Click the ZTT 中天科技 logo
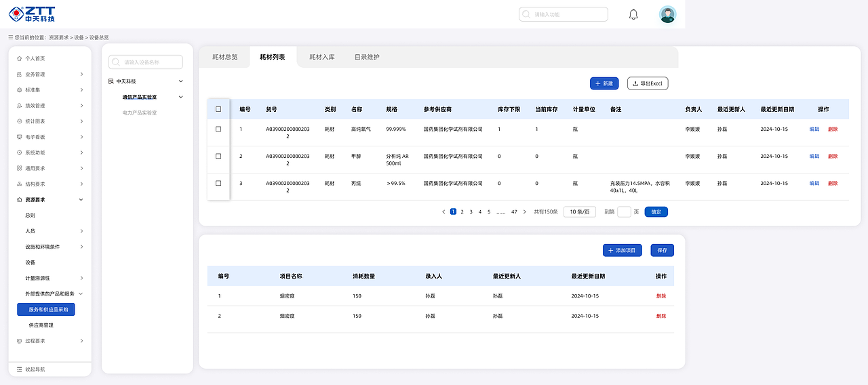Viewport: 868px width, 385px height. [32, 14]
